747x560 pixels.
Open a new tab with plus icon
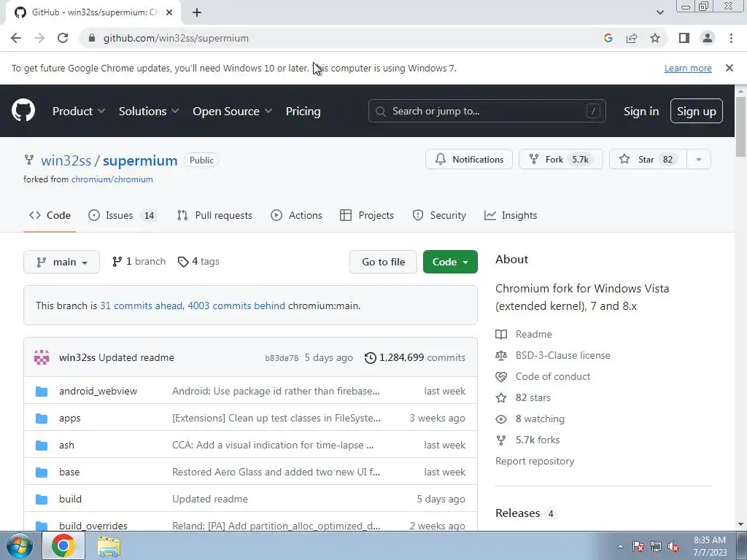197,12
